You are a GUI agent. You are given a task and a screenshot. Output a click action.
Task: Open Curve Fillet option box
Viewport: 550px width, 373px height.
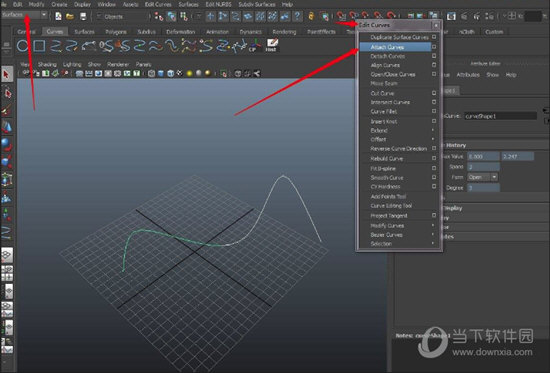434,111
